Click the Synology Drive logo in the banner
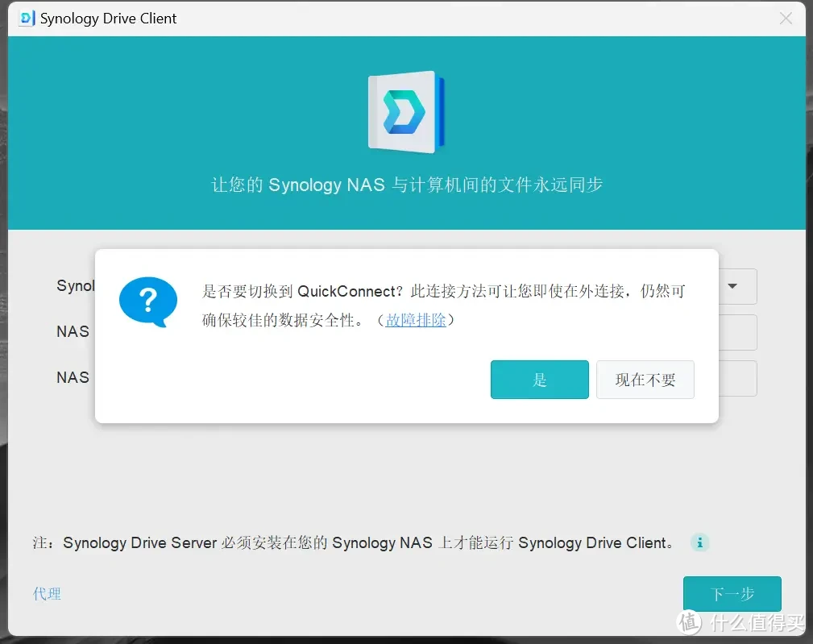 tap(406, 111)
